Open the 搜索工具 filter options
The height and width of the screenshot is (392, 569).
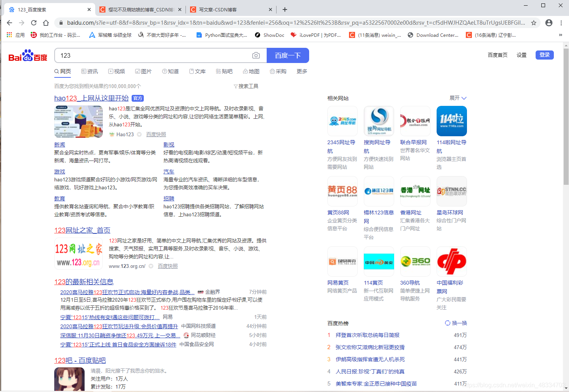(x=246, y=86)
